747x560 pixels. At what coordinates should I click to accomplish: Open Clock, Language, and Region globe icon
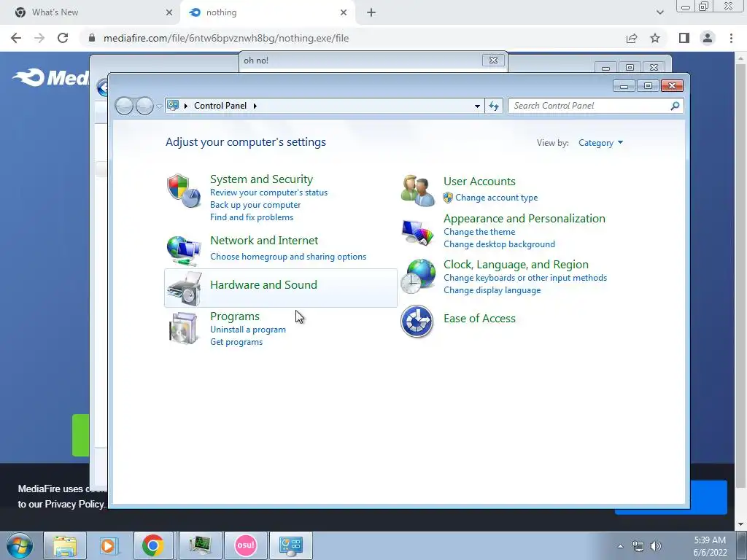pos(417,276)
